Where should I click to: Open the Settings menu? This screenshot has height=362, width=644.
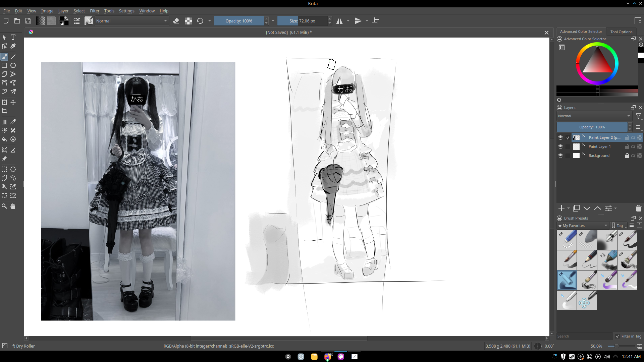point(126,11)
